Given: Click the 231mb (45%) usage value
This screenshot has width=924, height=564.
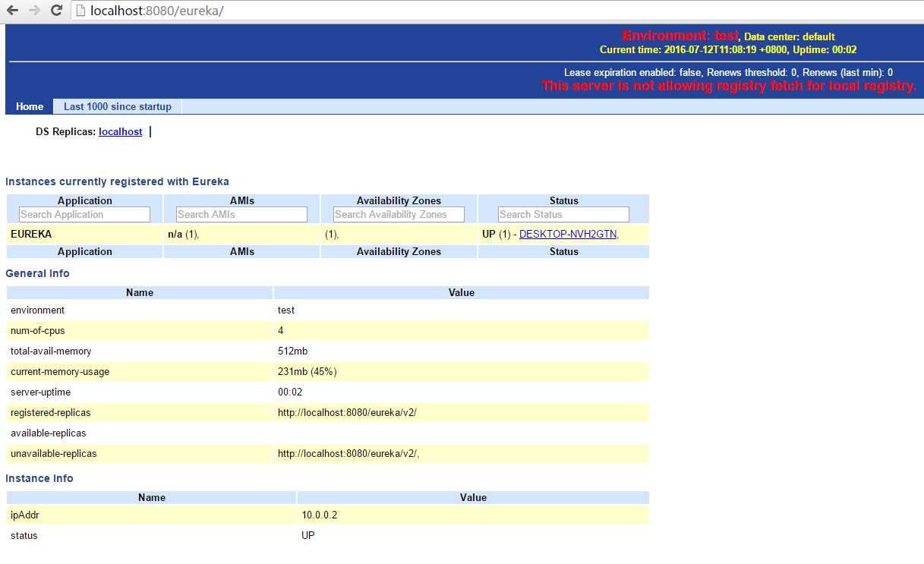Looking at the screenshot, I should point(307,371).
